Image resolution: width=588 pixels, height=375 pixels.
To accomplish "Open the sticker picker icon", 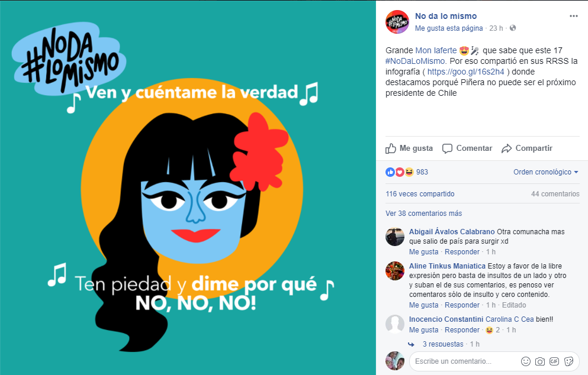I will [x=568, y=361].
